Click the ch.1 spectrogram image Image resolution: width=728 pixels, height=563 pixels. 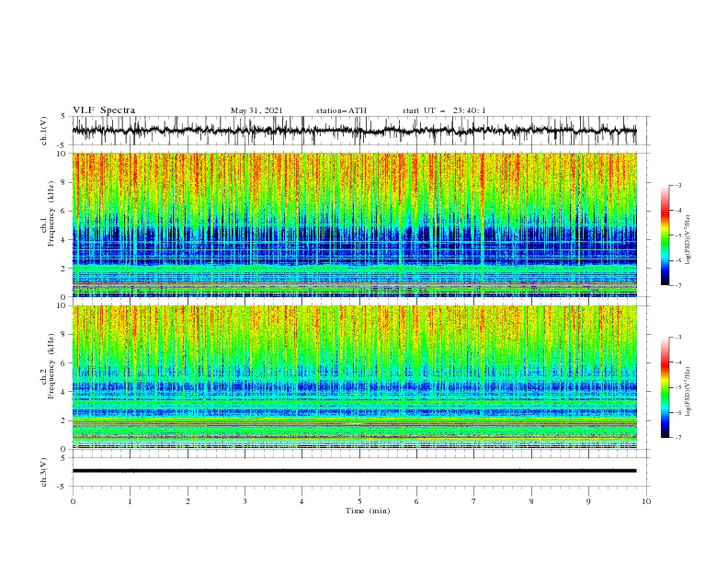click(x=354, y=224)
